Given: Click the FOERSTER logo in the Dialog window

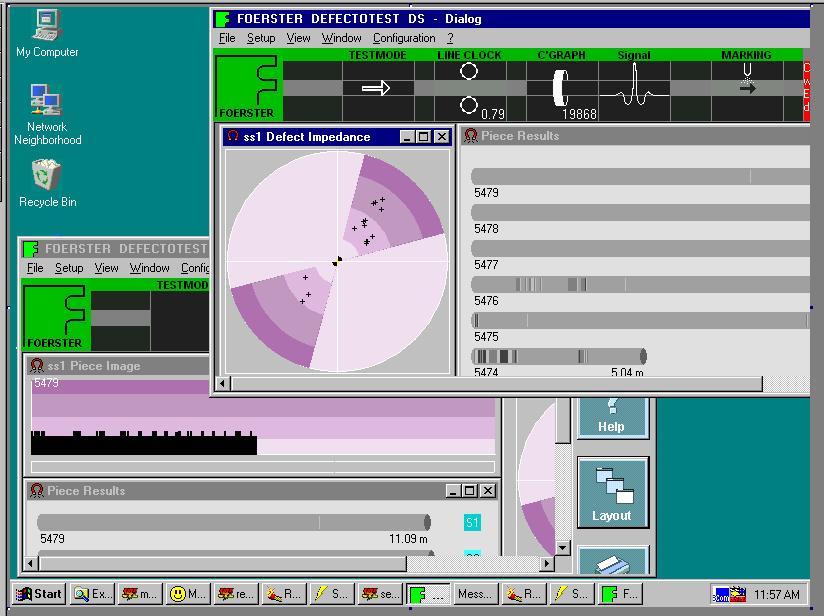Looking at the screenshot, I should [x=248, y=86].
